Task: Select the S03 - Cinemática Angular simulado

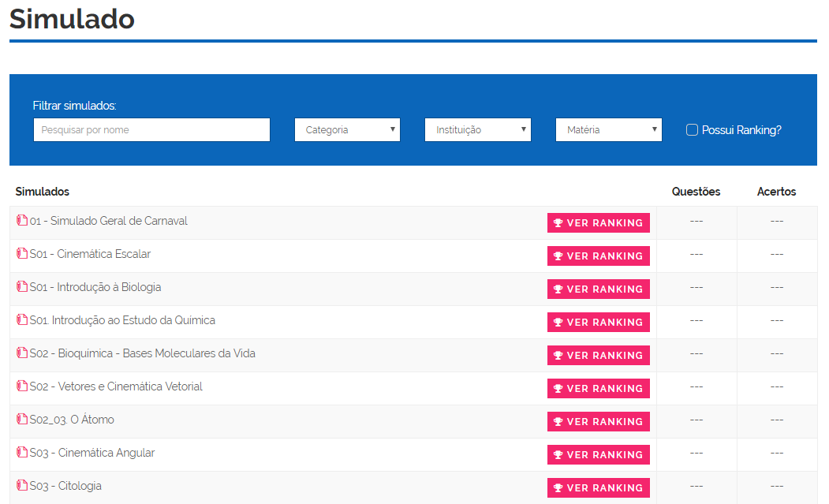Action: click(x=92, y=453)
